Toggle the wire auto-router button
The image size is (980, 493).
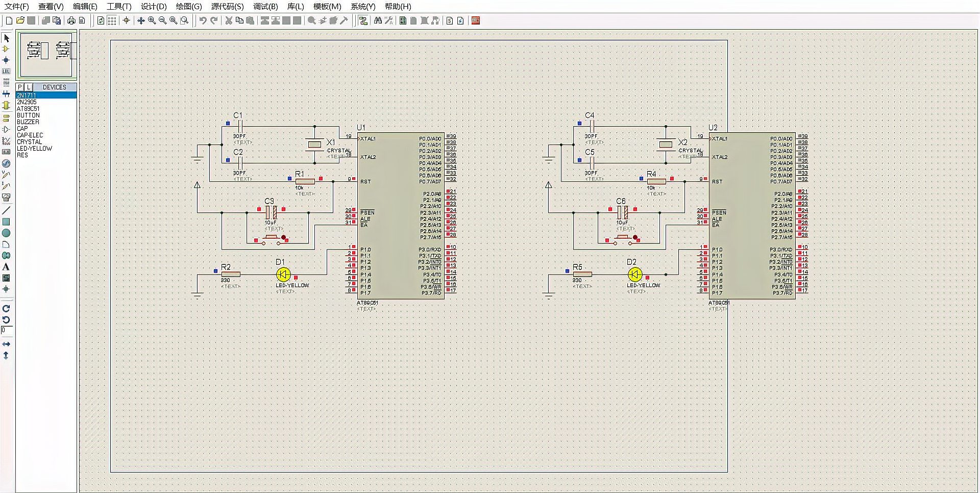(x=363, y=20)
